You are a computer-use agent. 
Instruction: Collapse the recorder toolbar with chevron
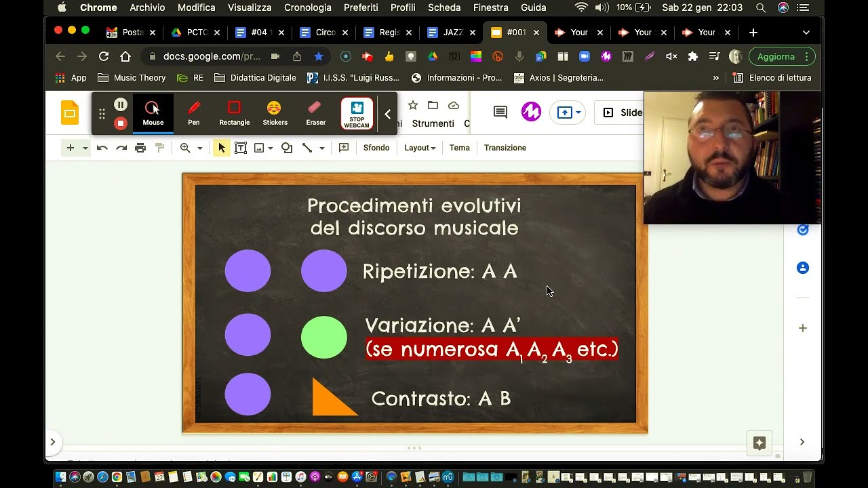click(x=388, y=114)
